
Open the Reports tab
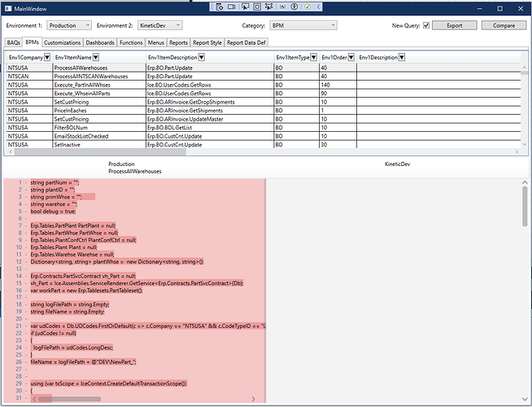[x=178, y=42]
